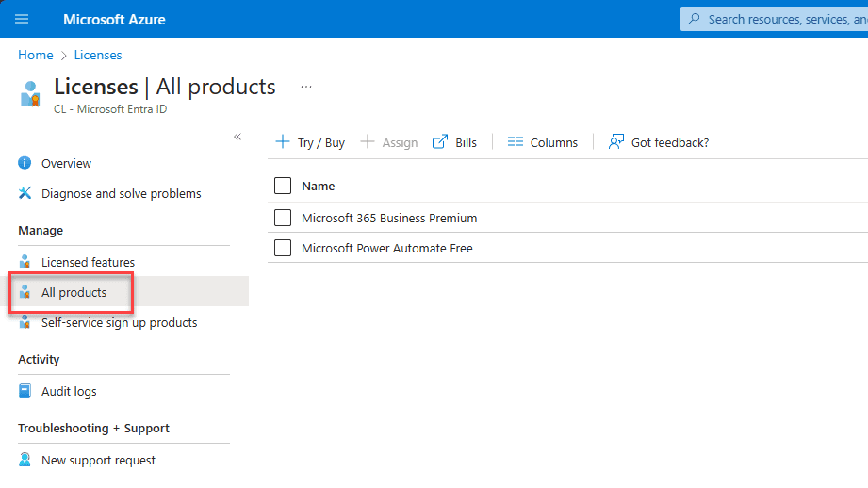
Task: Click the Licenses blade icon beside title
Action: click(30, 93)
